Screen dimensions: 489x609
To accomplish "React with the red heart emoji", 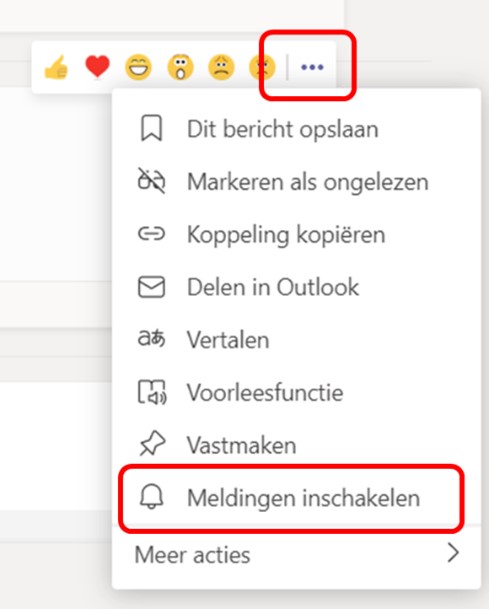I will pos(97,66).
